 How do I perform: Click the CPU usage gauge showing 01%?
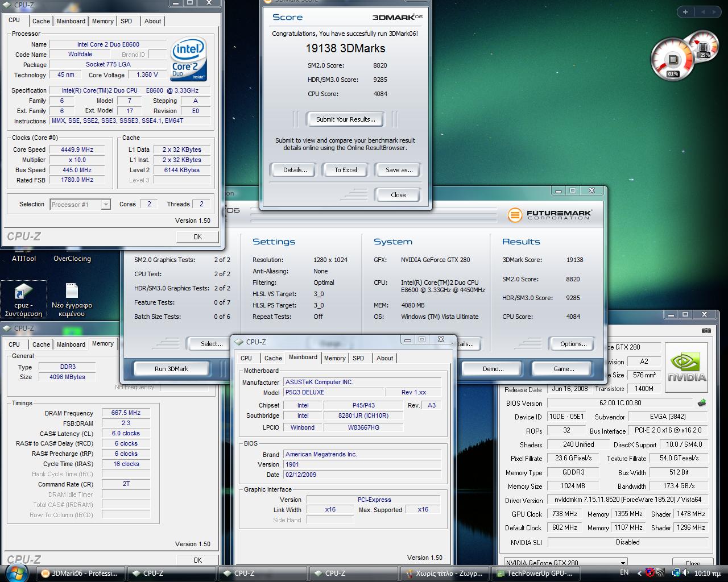click(x=672, y=60)
